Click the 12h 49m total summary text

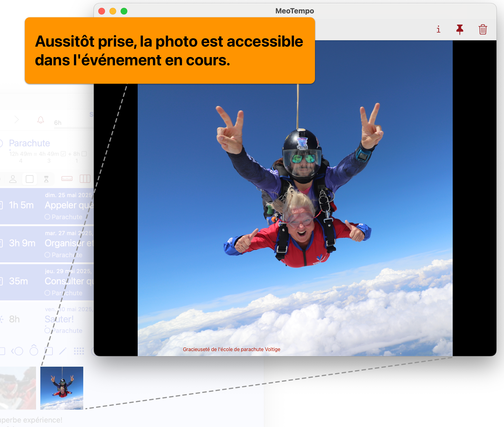(x=21, y=154)
